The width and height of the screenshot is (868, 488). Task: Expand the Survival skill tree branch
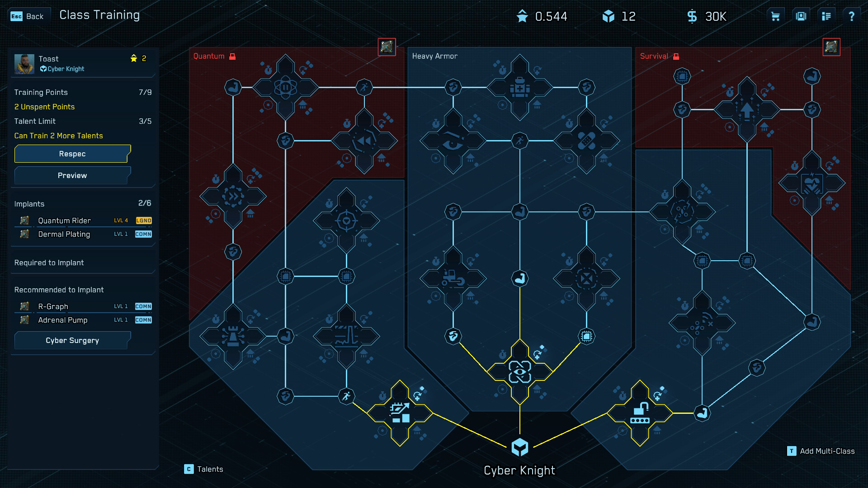[830, 47]
